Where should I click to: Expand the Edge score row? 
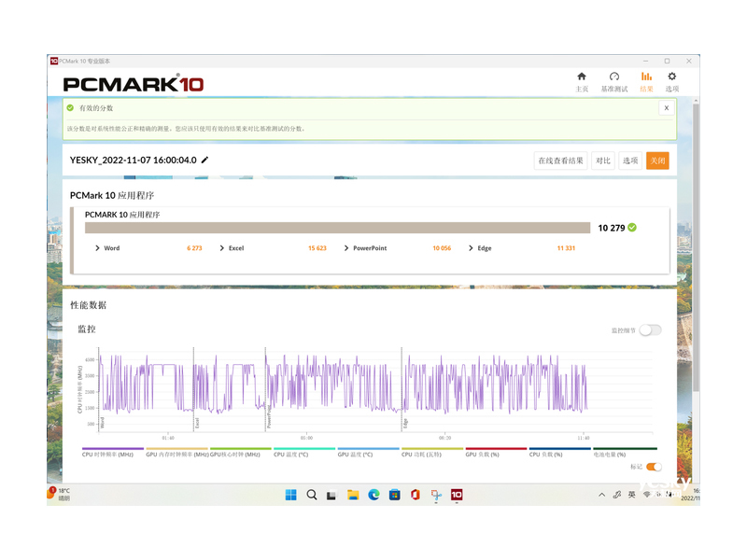click(471, 248)
